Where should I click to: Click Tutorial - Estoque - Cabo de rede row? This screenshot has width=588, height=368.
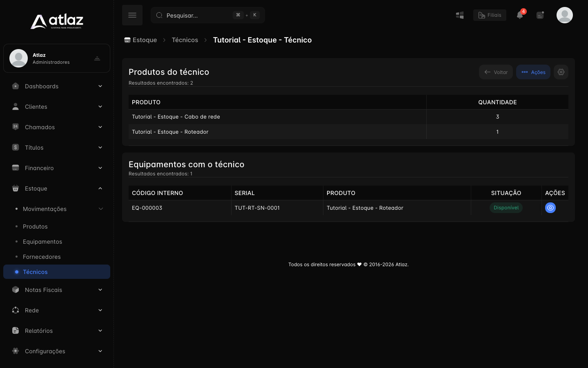(348, 117)
